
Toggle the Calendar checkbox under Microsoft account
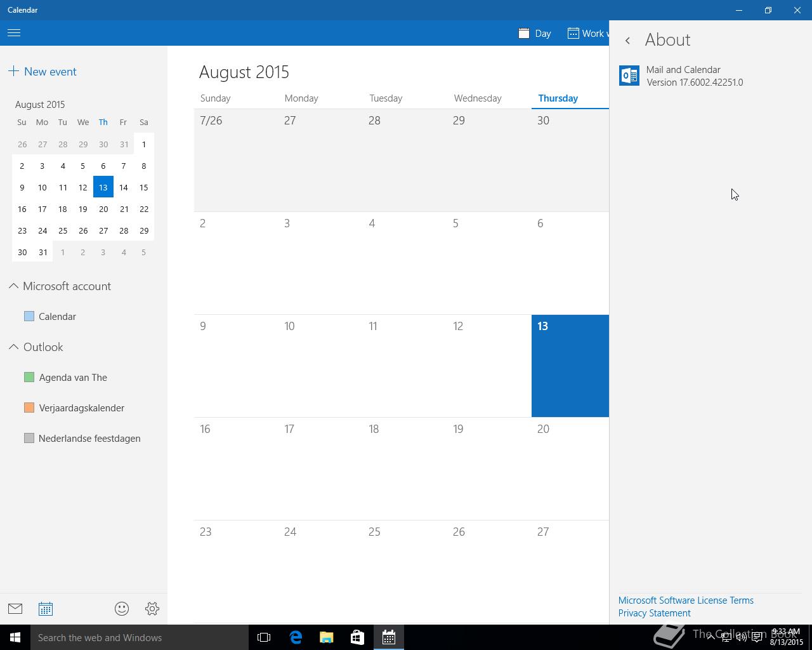[x=29, y=316]
